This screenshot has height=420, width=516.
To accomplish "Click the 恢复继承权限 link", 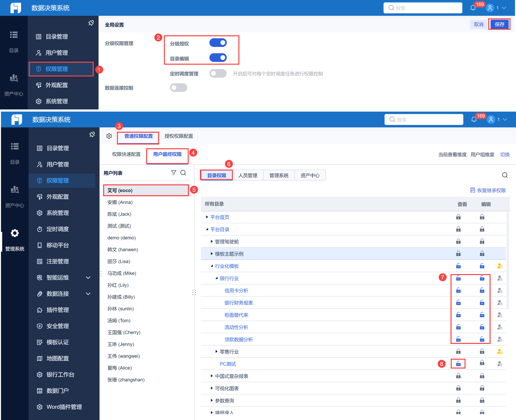I will [x=488, y=190].
